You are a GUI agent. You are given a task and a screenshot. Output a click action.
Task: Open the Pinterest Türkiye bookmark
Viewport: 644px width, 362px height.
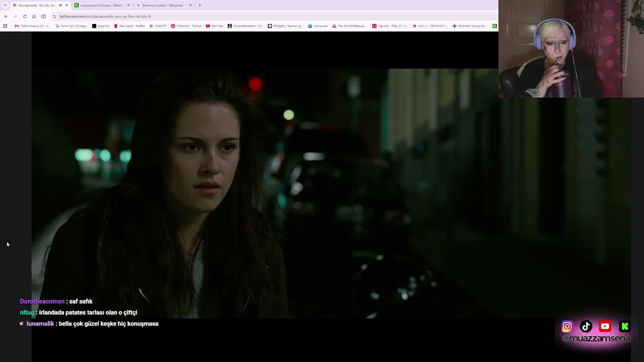186,26
